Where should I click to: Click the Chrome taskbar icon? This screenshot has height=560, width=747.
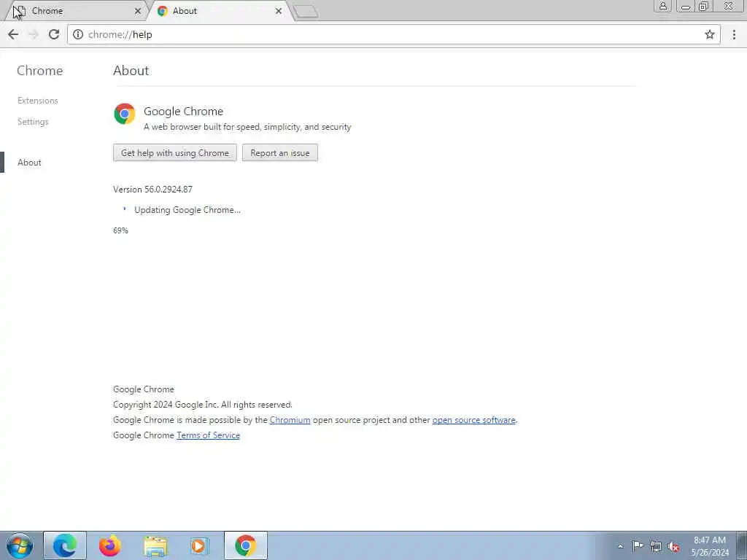[245, 545]
